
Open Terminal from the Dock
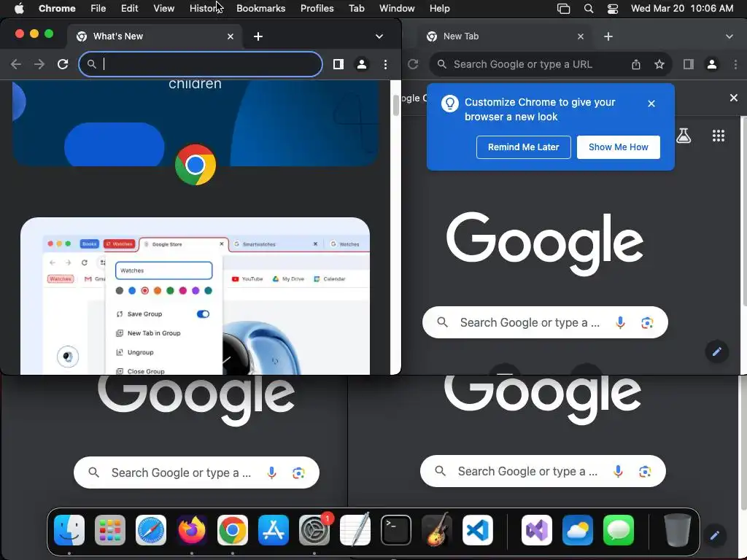(x=396, y=530)
